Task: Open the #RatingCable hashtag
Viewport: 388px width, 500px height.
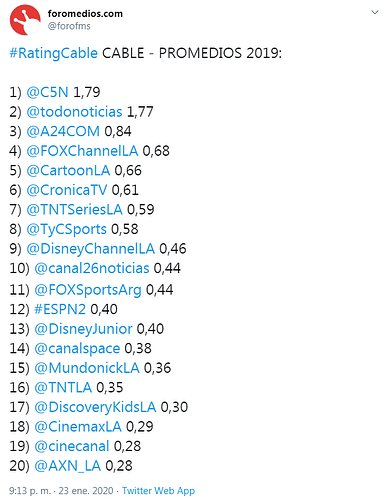Action: tap(54, 53)
